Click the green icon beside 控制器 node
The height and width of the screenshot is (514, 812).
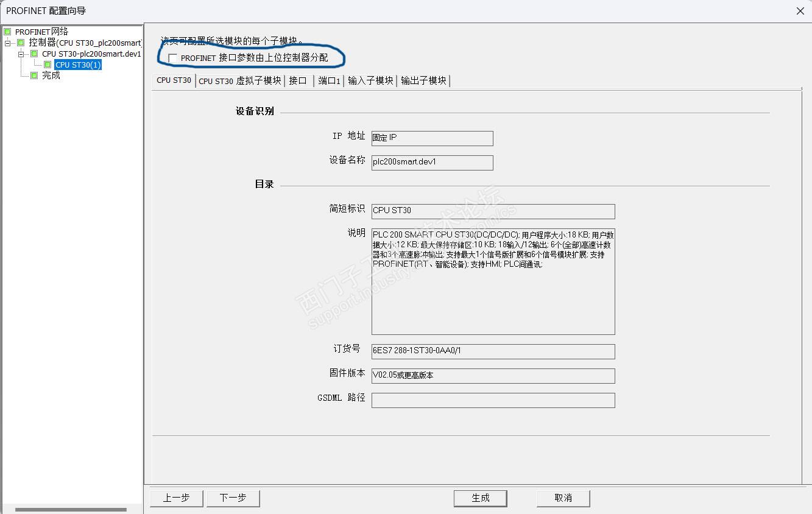[x=21, y=43]
